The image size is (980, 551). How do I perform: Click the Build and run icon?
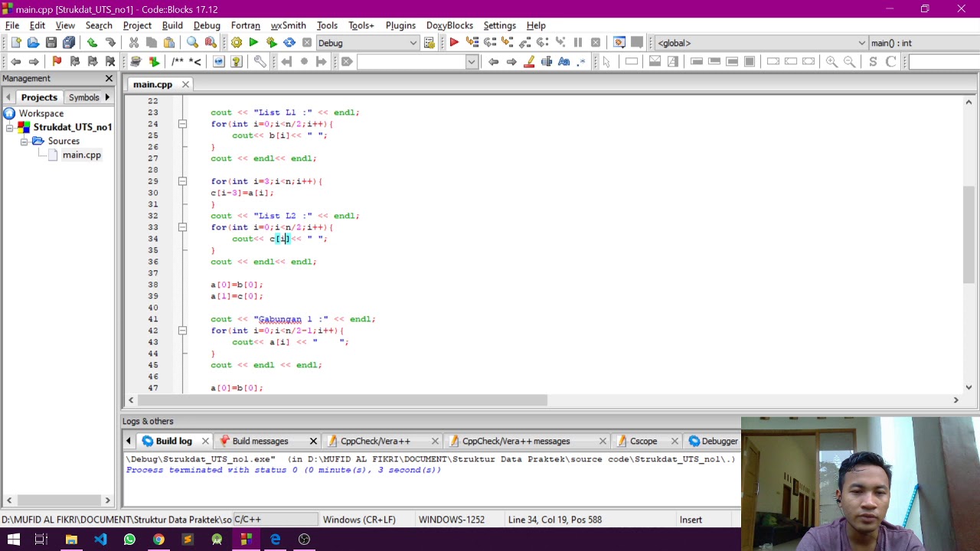coord(271,43)
